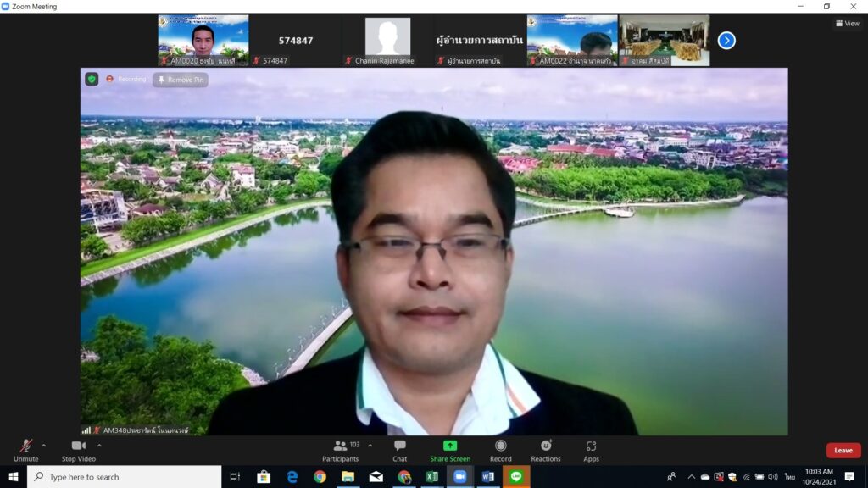
Task: Switch to Word on the taskbar
Action: tap(487, 477)
